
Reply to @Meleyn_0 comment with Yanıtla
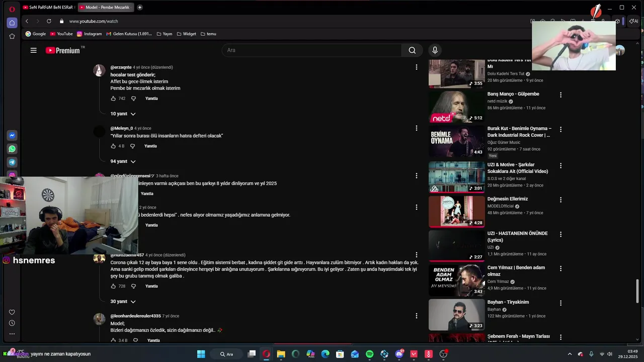point(150,146)
